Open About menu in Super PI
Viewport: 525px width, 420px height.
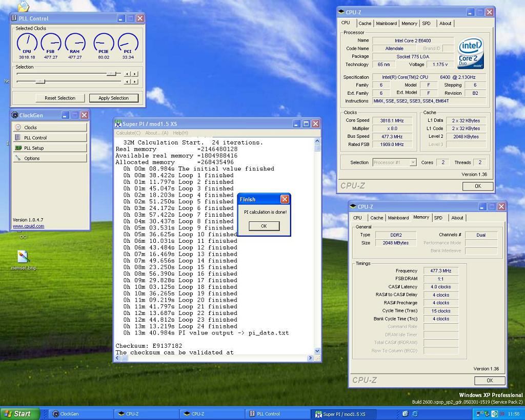(x=157, y=133)
